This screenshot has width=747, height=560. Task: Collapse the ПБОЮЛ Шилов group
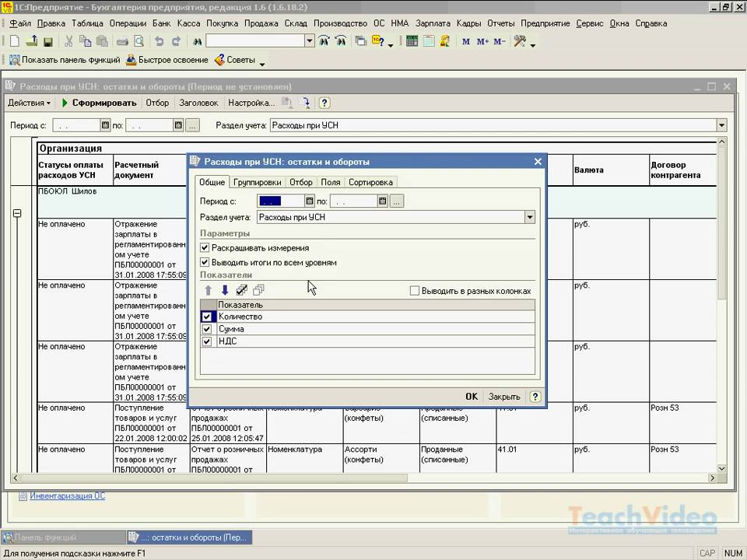17,213
